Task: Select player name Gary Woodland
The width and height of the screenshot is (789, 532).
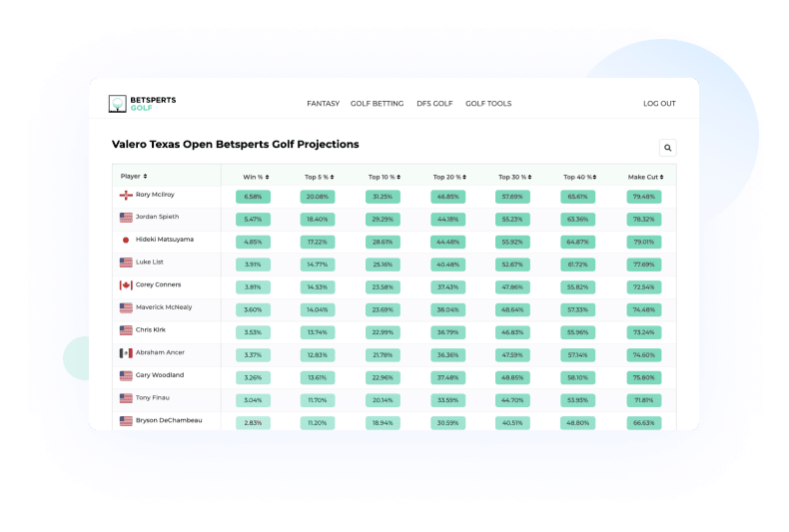Action: [160, 375]
